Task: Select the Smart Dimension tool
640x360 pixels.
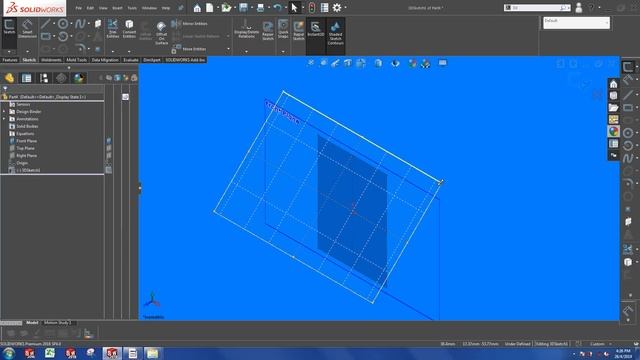Action: (x=27, y=29)
